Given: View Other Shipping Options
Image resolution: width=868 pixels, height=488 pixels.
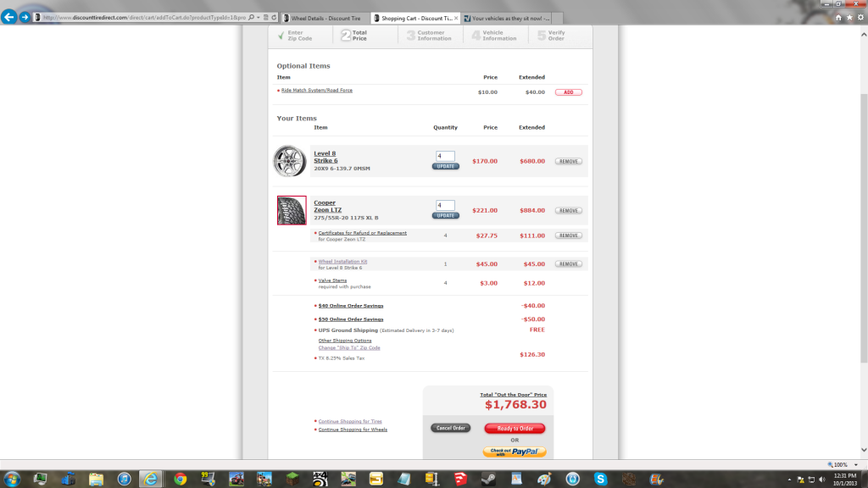Looking at the screenshot, I should (345, 341).
